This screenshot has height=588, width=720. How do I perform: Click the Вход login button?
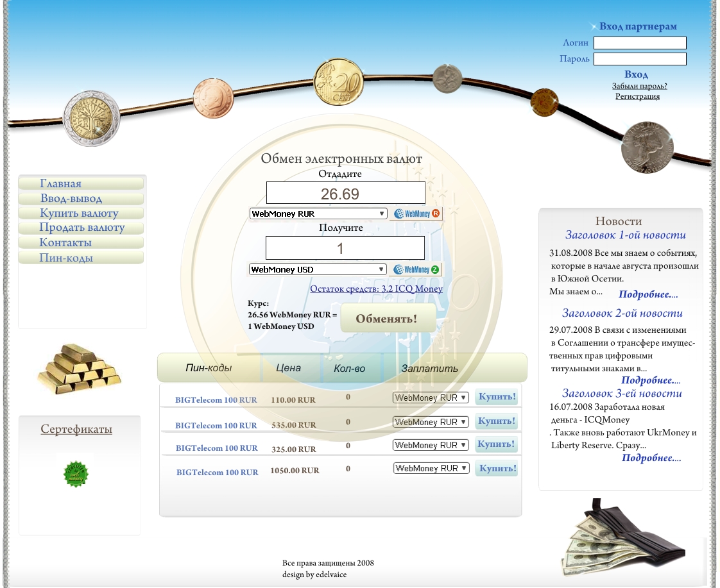[x=636, y=74]
